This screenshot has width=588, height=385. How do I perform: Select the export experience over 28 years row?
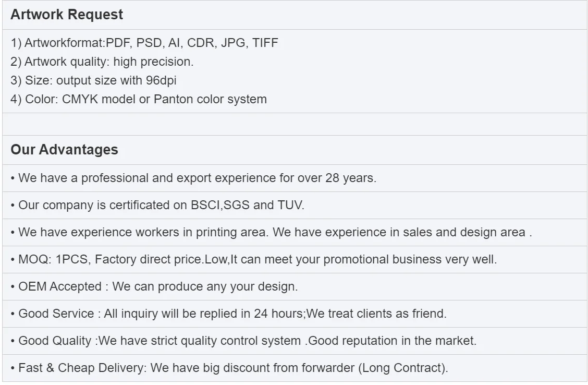click(x=193, y=178)
